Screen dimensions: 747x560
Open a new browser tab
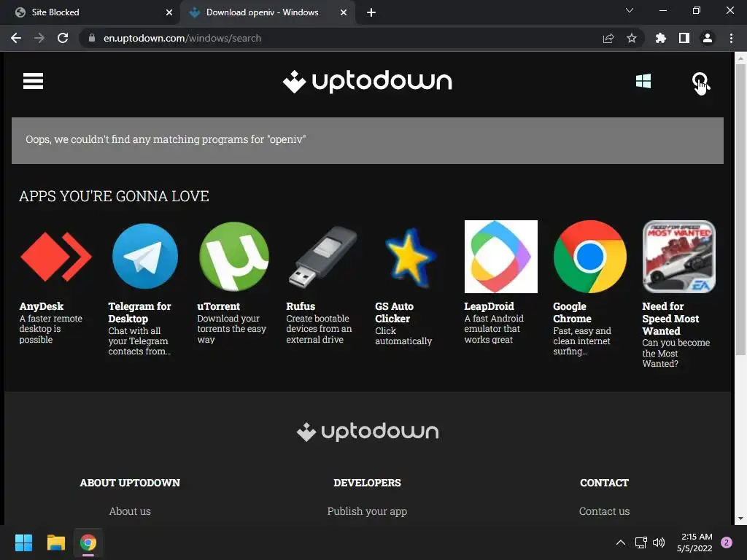click(x=371, y=12)
